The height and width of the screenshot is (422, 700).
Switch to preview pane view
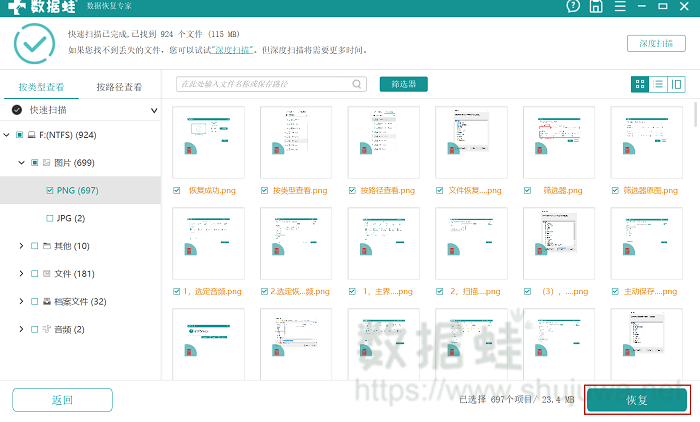(676, 84)
